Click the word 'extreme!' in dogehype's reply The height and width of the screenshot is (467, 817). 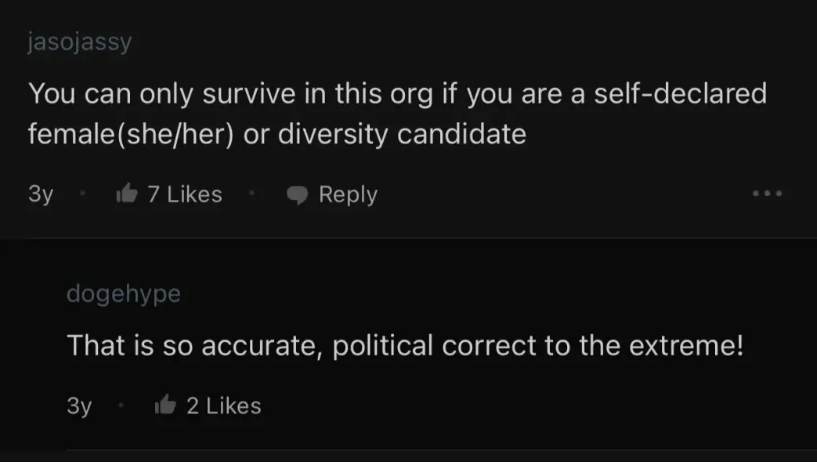(x=686, y=346)
